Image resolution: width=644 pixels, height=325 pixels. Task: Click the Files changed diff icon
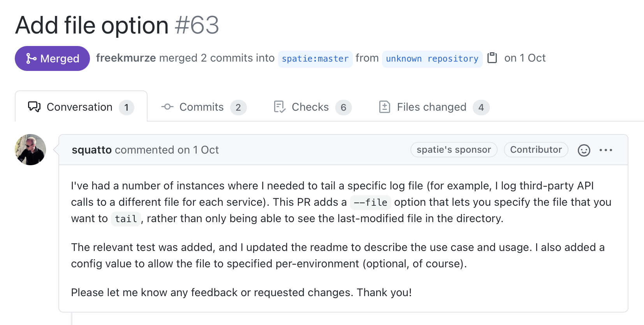[x=385, y=107]
